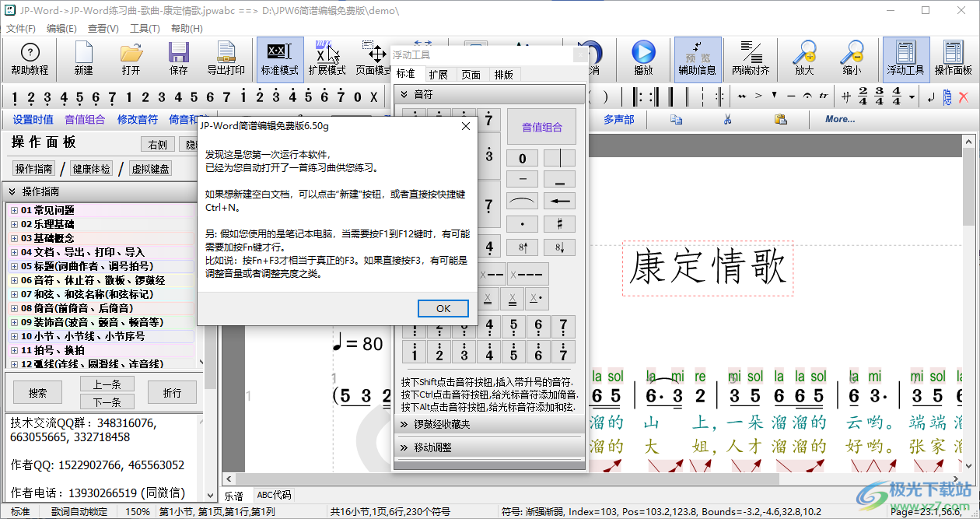Expand 06 音符、休止符、散板、锣鼓经 node

point(14,280)
